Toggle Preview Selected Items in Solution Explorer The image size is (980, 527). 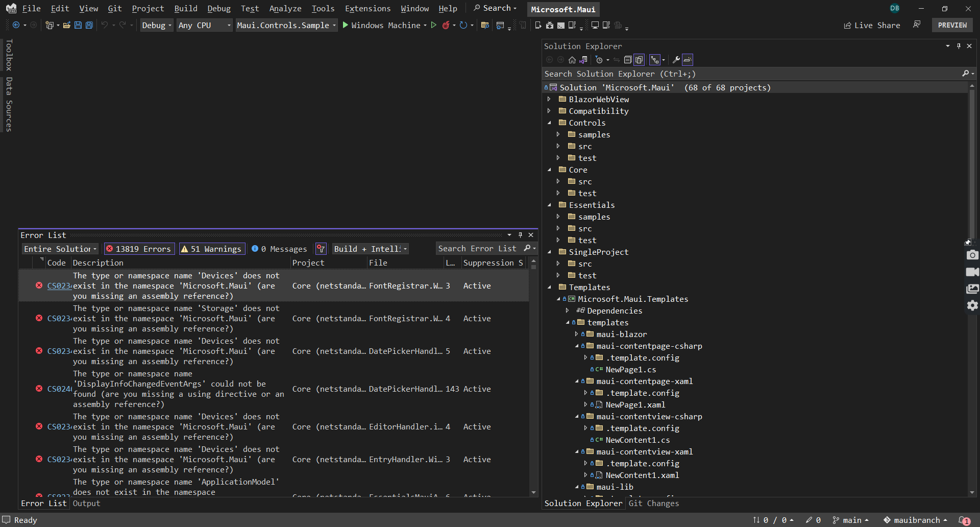click(688, 60)
